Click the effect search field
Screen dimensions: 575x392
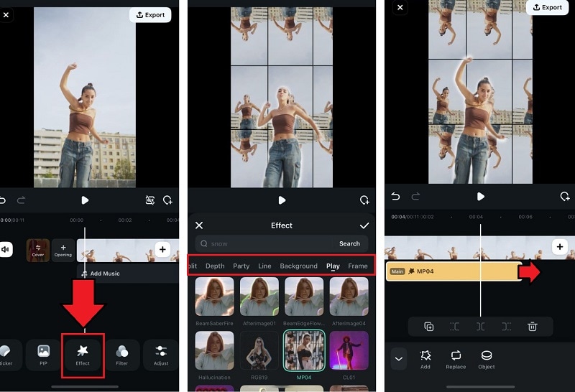tap(264, 243)
